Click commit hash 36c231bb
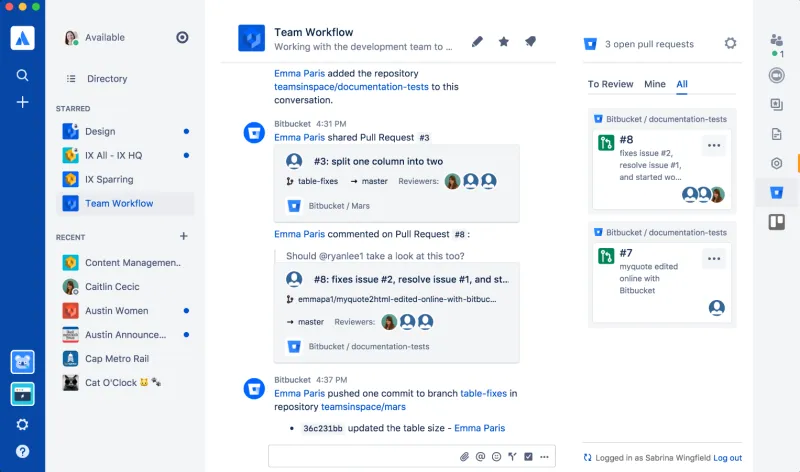The height and width of the screenshot is (472, 800). [x=323, y=429]
